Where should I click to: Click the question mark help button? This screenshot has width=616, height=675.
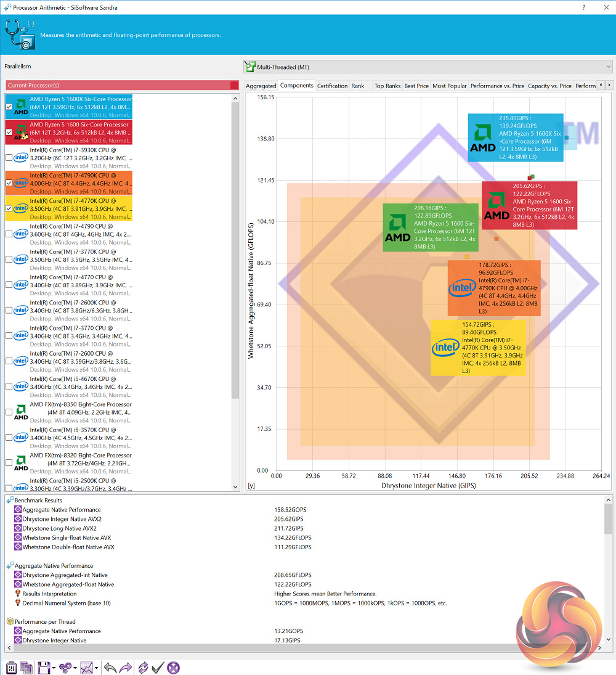click(x=584, y=7)
